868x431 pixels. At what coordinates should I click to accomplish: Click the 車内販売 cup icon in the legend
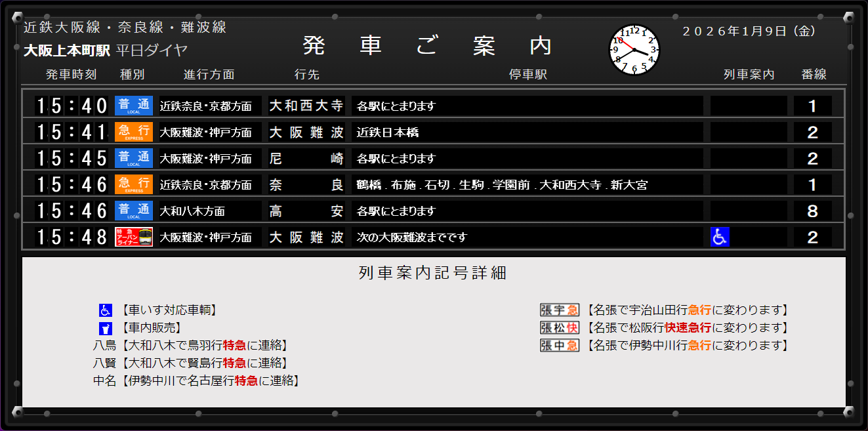click(106, 328)
